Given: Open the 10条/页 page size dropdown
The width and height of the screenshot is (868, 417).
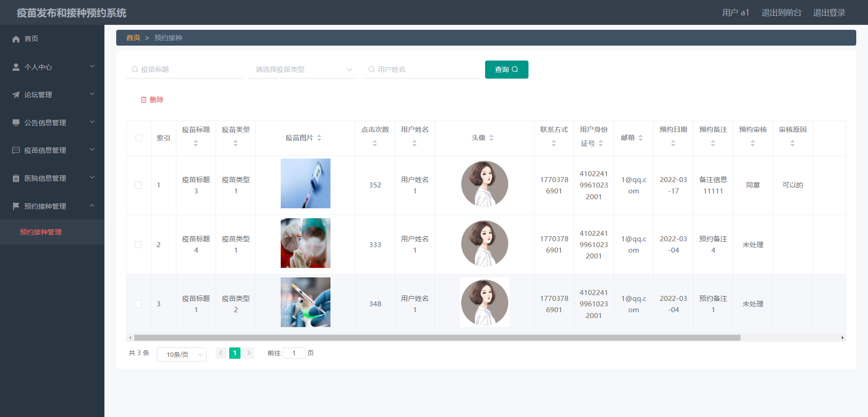Looking at the screenshot, I should [182, 355].
